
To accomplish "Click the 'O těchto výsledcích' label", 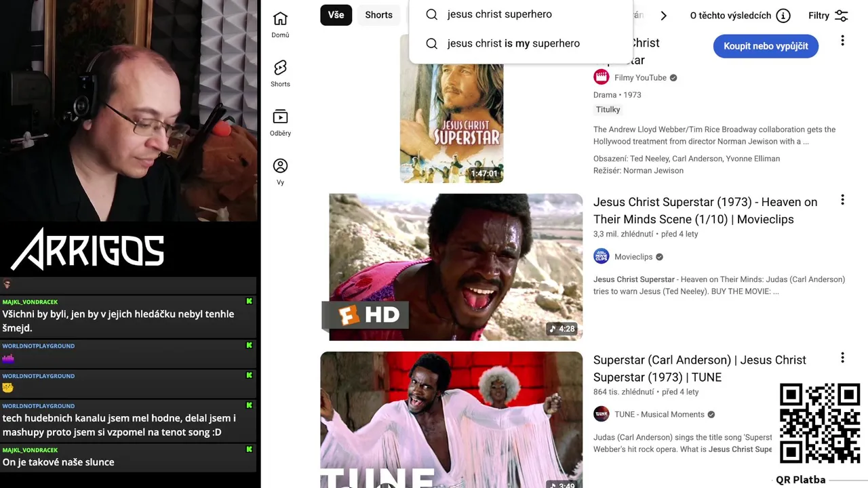I will 730,16.
